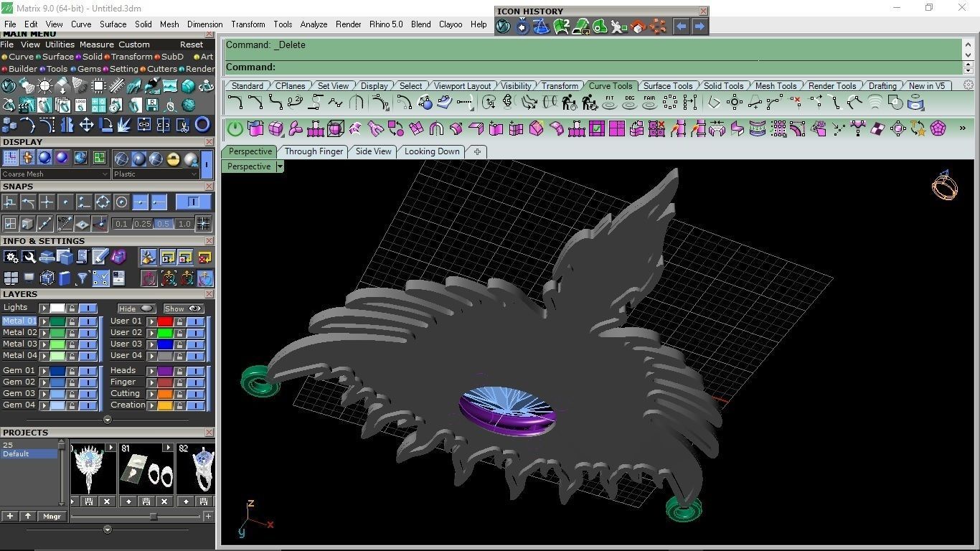
Task: Click the spiral curve tool icon
Action: (875, 103)
